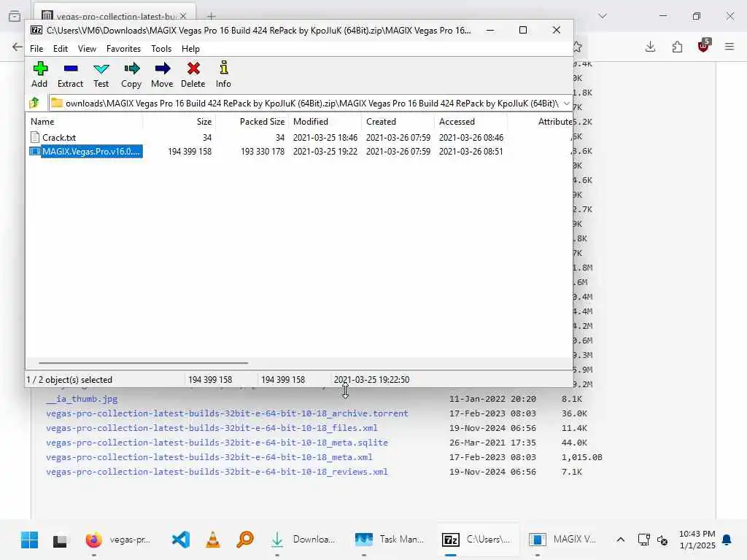Screen dimensions: 747x560
Task: Click the horizontal scrollbar in 7-Zip file list
Action: pos(143,363)
